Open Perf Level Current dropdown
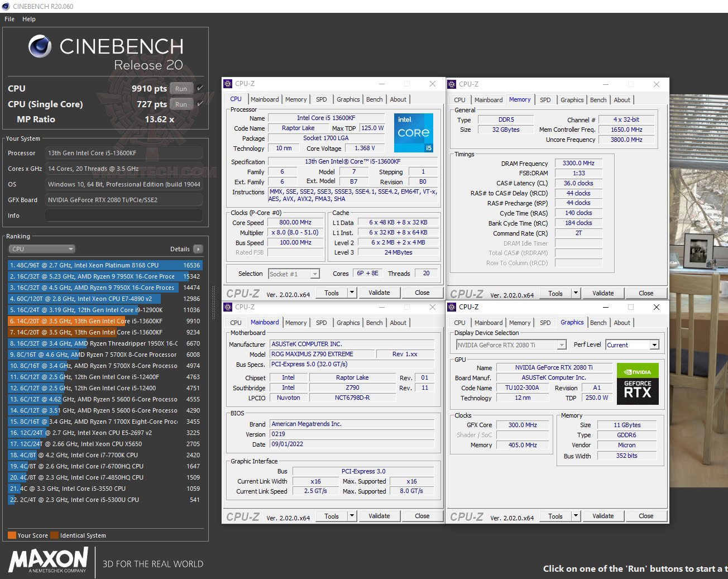 click(632, 345)
